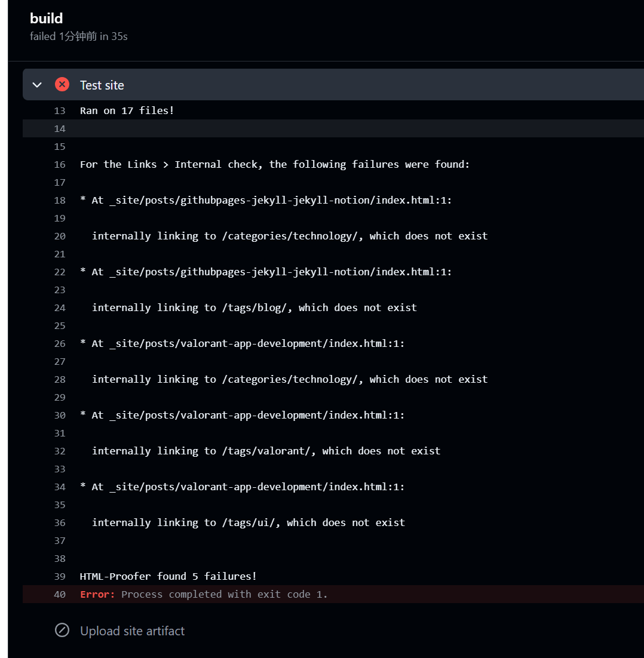This screenshot has height=658, width=644.
Task: Click the '/tags/blog/' does not exist message
Action: [254, 308]
